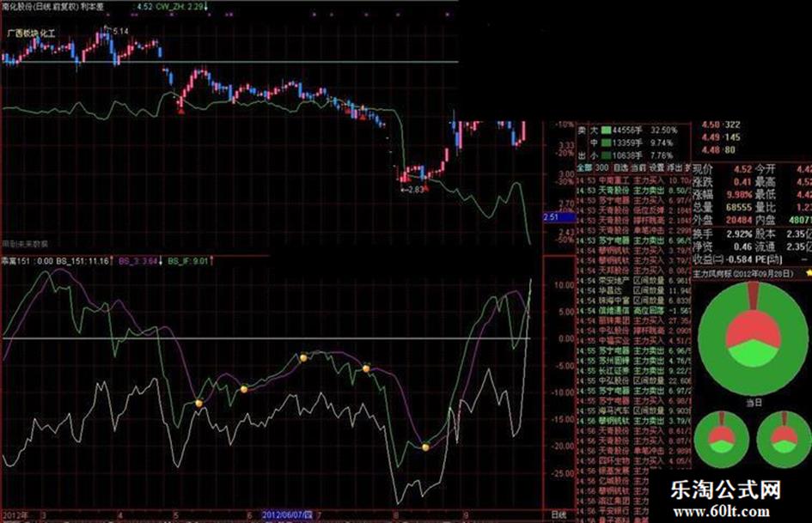Screen dimensions: 812x523
Task: Click the red arrow marker below May candlesticks
Action: (180, 109)
